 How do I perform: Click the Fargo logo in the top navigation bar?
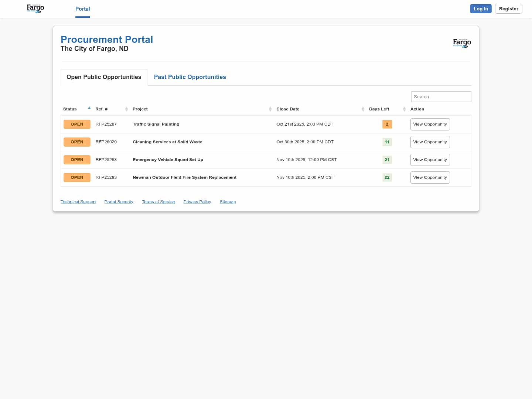pos(35,8)
